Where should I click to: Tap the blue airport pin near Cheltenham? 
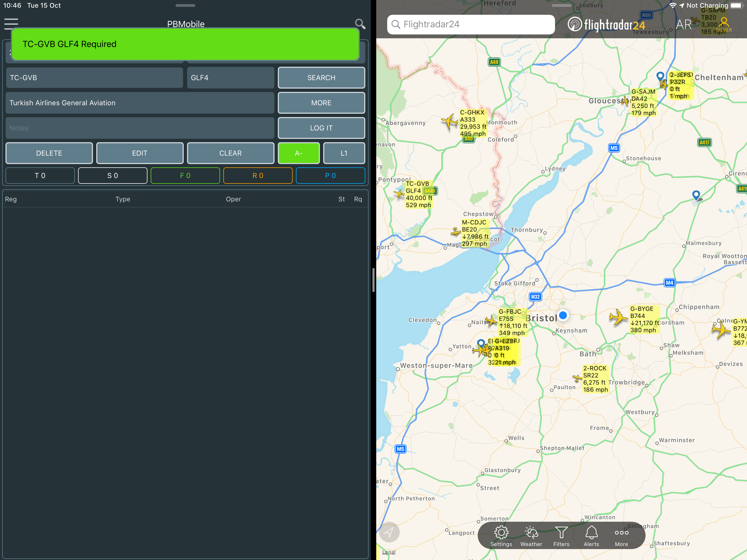(x=660, y=76)
